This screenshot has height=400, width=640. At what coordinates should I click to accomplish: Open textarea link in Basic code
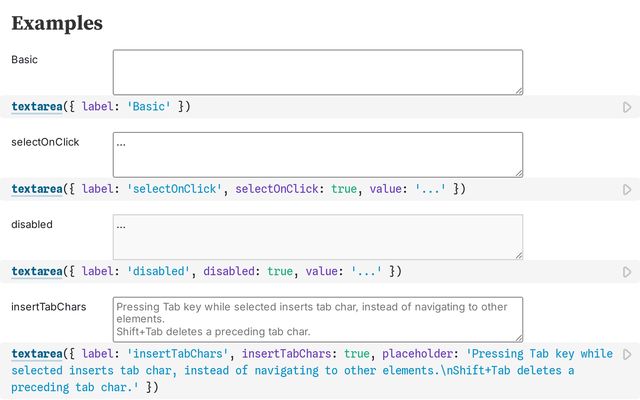click(36, 106)
